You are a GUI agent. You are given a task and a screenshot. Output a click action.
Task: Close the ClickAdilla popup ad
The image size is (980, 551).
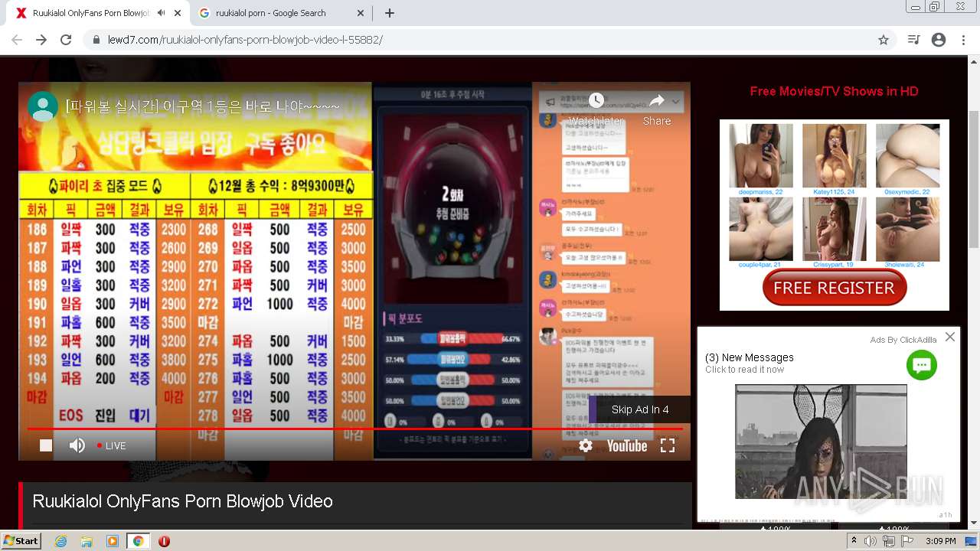click(950, 337)
